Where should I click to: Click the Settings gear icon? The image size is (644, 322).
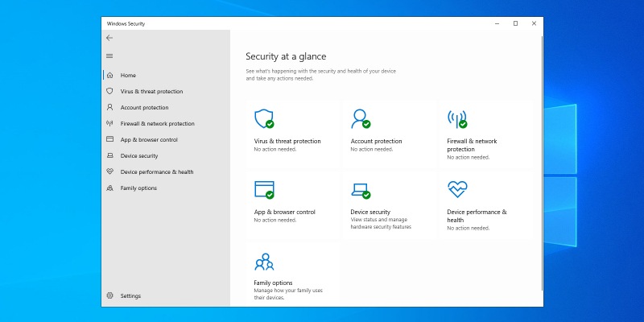109,295
